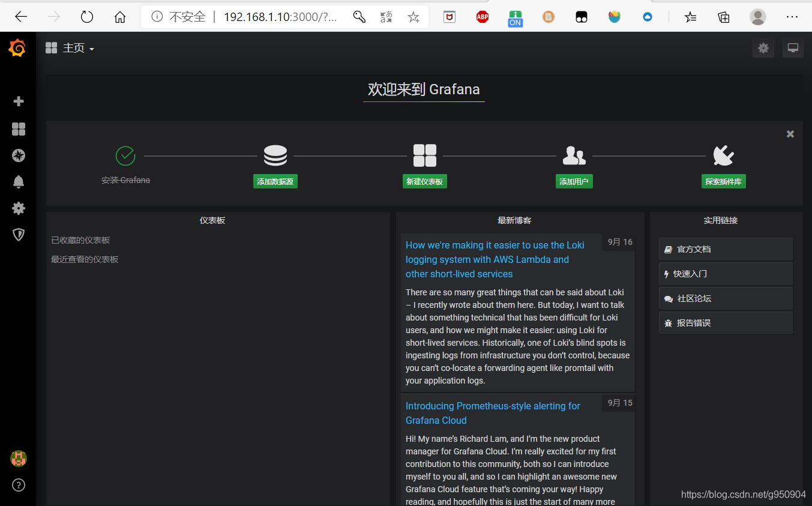Click the browser profile avatar

pyautogui.click(x=758, y=17)
